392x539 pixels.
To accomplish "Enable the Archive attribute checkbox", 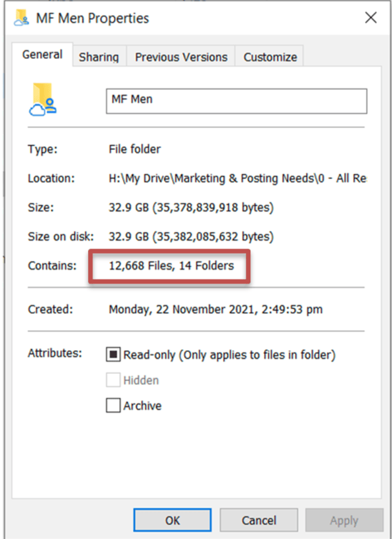I will 113,405.
